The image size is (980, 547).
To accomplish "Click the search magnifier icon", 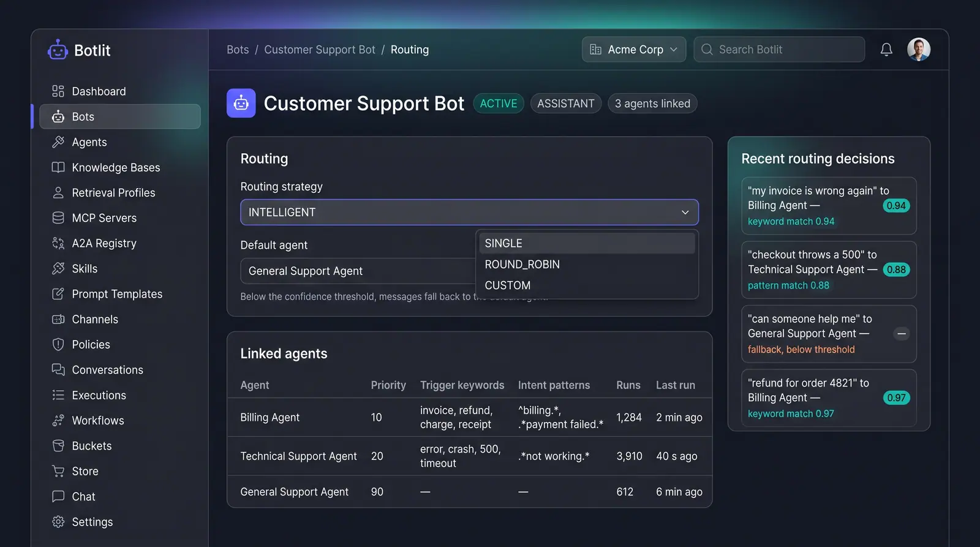I will (707, 50).
